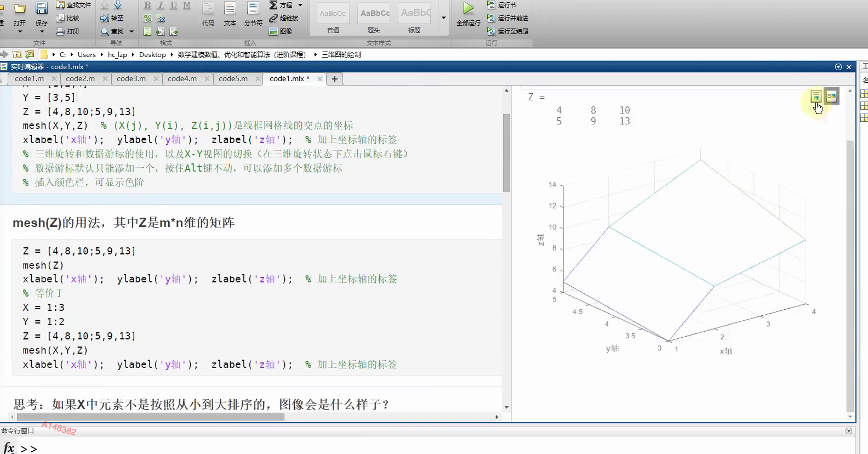The height and width of the screenshot is (454, 868).
Task: Expand path arrow after Users
Action: [x=102, y=54]
